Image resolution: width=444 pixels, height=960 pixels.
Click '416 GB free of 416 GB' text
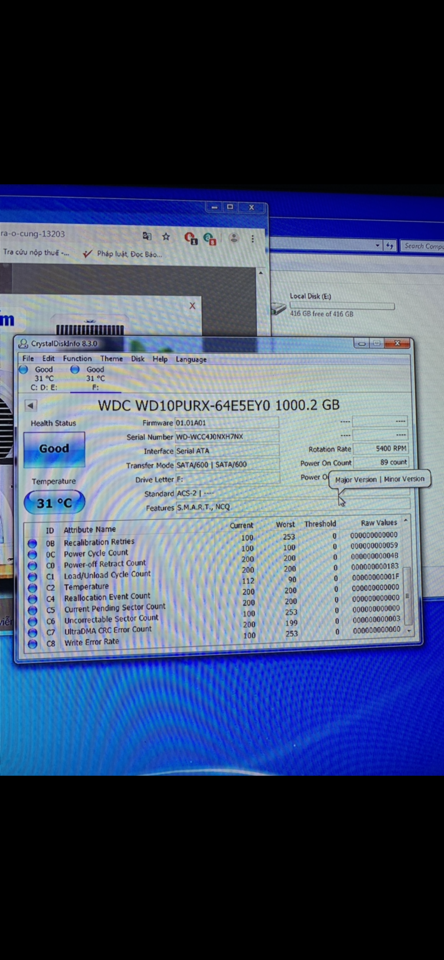click(x=322, y=314)
